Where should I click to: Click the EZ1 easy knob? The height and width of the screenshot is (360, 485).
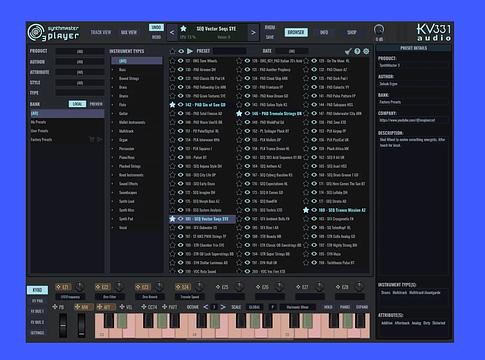coord(79,287)
